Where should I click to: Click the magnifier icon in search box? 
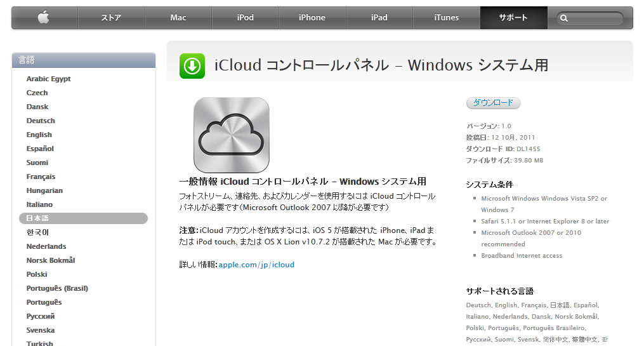click(564, 18)
